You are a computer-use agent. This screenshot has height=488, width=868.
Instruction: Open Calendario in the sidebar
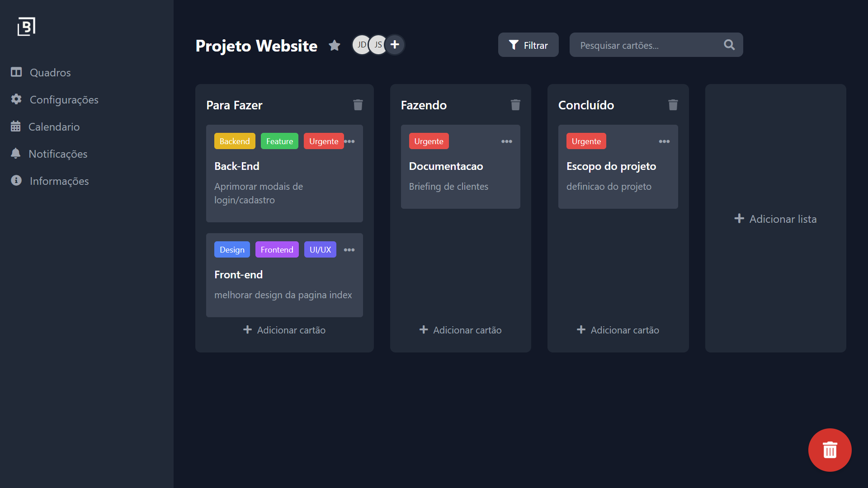[45, 127]
